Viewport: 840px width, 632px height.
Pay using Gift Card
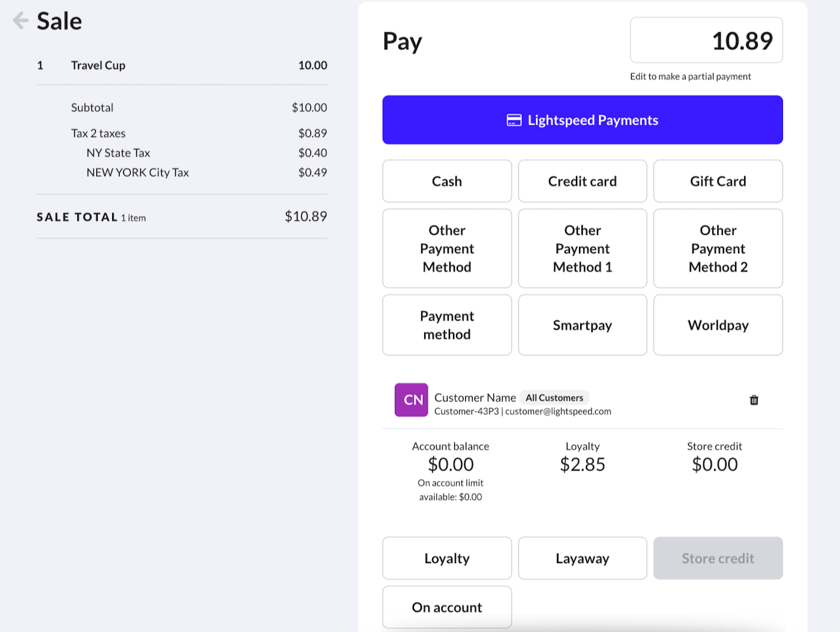pos(718,181)
